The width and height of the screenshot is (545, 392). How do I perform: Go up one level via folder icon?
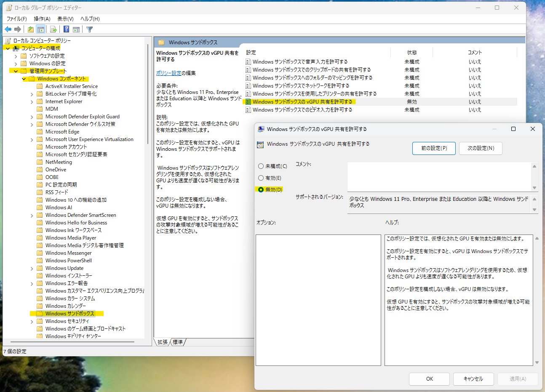pos(31,29)
